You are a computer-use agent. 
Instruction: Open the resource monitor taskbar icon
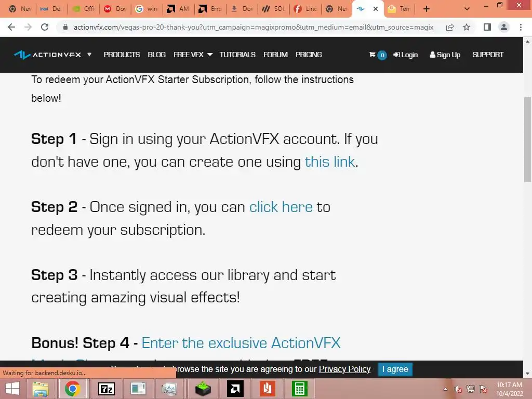point(170,389)
